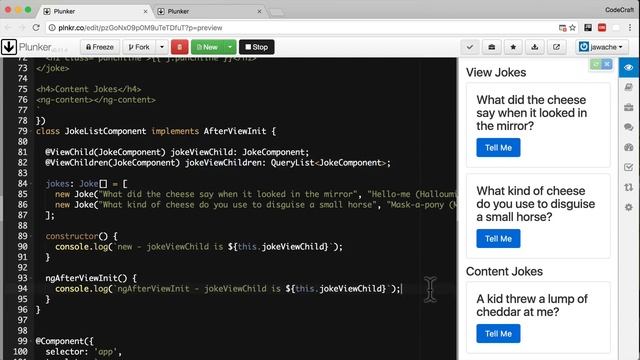The image size is (640, 360).
Task: Click the @ViewChildren line 82 code
Action: point(218,163)
